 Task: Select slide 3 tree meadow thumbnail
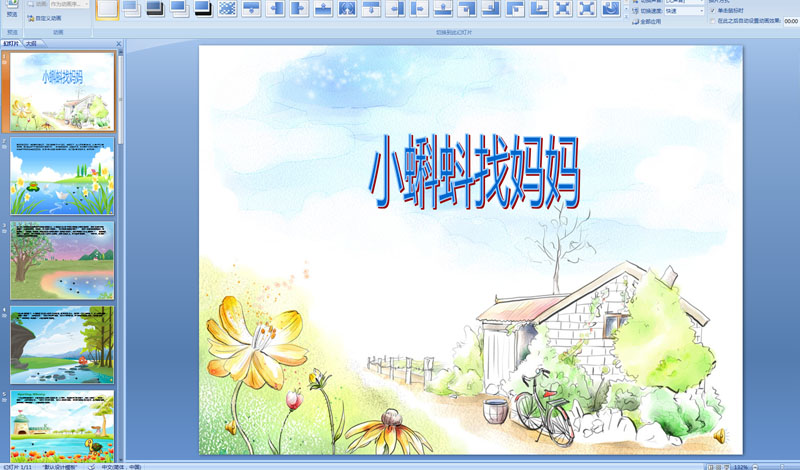pos(62,260)
